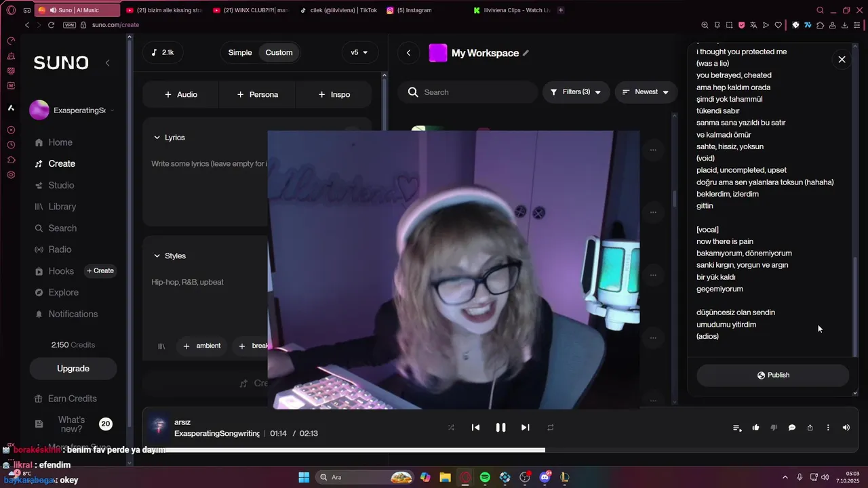Like the current song with thumbs up

755,428
